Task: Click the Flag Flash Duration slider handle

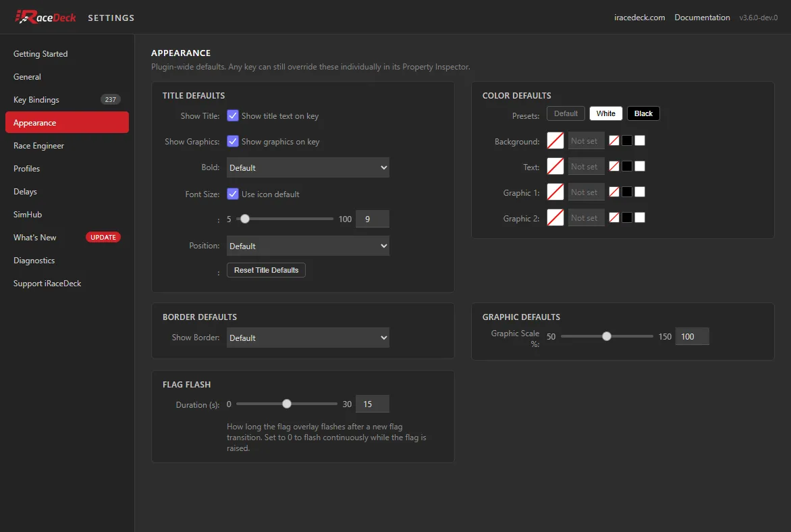Action: coord(287,404)
